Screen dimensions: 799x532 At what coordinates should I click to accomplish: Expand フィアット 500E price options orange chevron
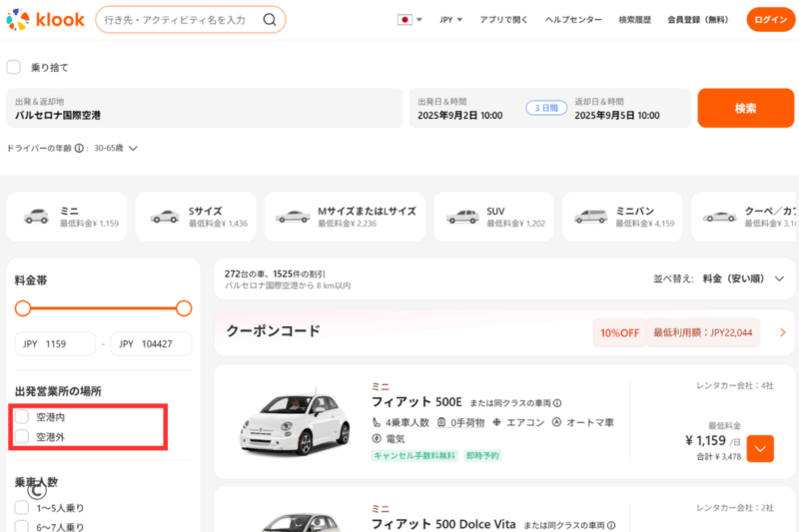[760, 448]
